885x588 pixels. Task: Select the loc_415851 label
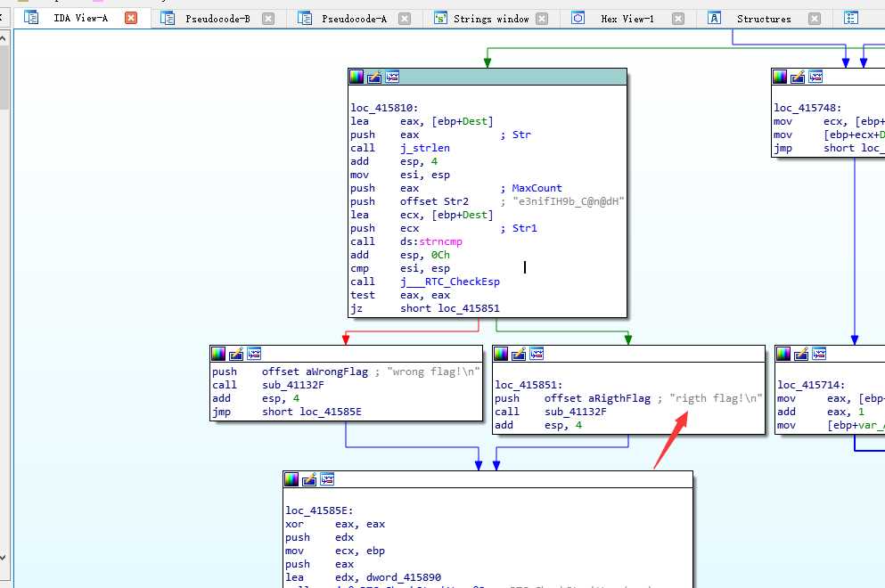(x=529, y=385)
